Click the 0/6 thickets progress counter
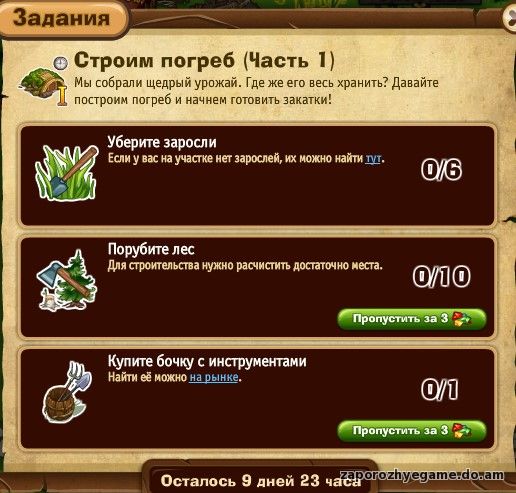 click(441, 170)
